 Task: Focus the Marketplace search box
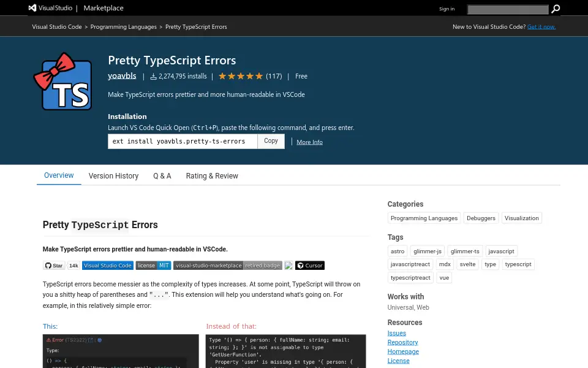(x=508, y=9)
